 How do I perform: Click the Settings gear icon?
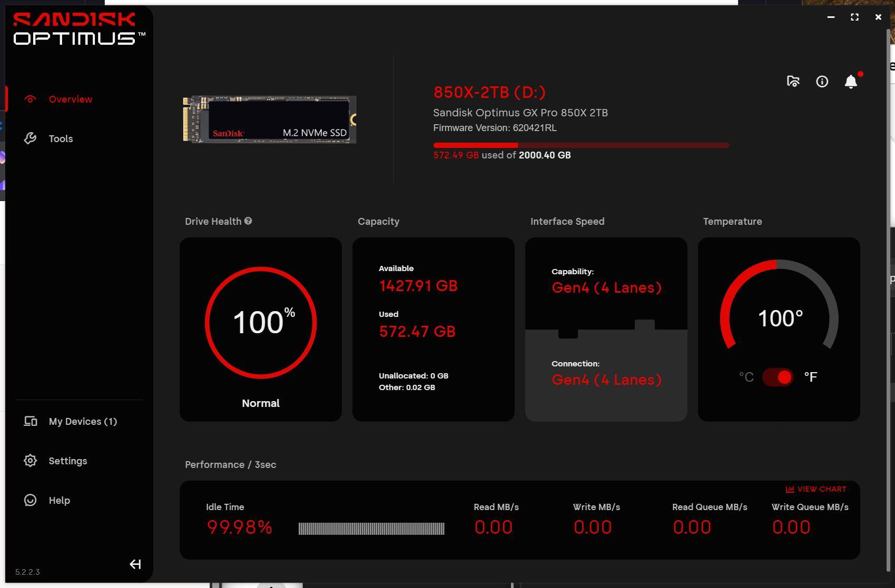[31, 461]
